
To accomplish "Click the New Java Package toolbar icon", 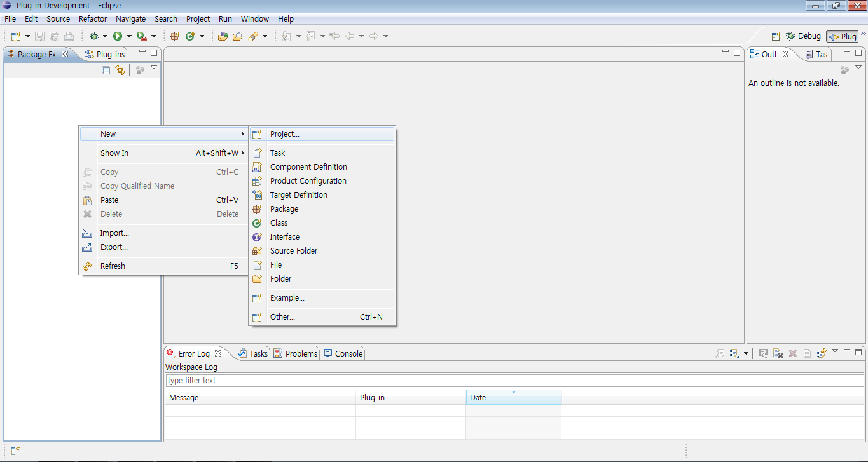I will pyautogui.click(x=175, y=36).
